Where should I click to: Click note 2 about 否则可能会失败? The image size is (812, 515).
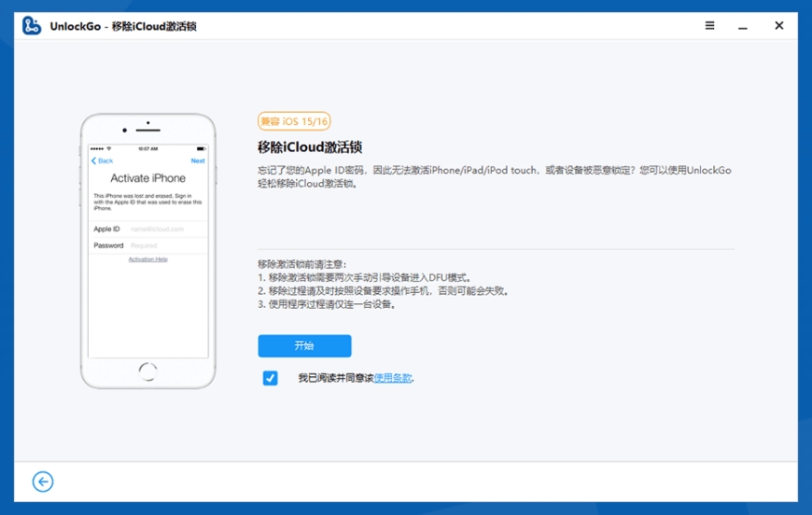[x=384, y=291]
